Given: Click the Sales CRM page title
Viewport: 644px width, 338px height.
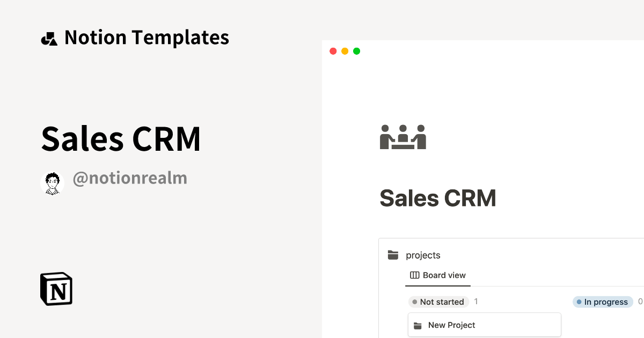Looking at the screenshot, I should (437, 198).
